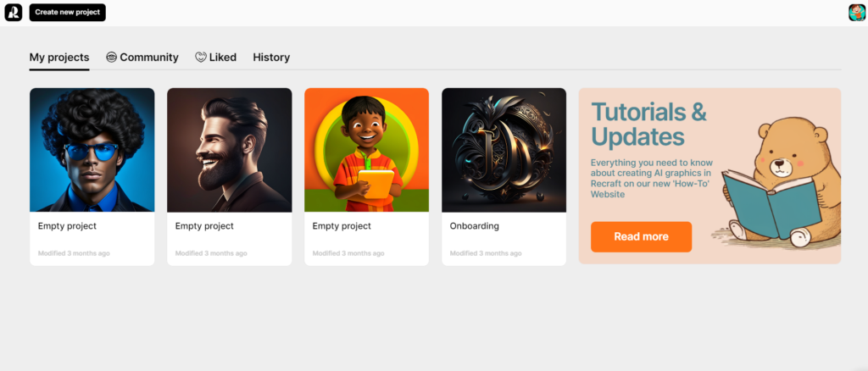Open the afro man with blue glasses project
This screenshot has height=371, width=868.
coord(92,150)
